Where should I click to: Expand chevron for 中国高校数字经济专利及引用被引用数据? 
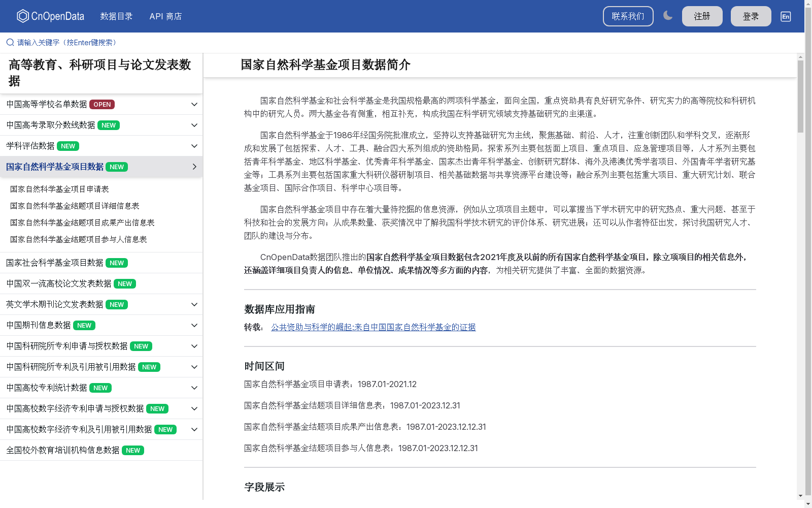tap(194, 429)
